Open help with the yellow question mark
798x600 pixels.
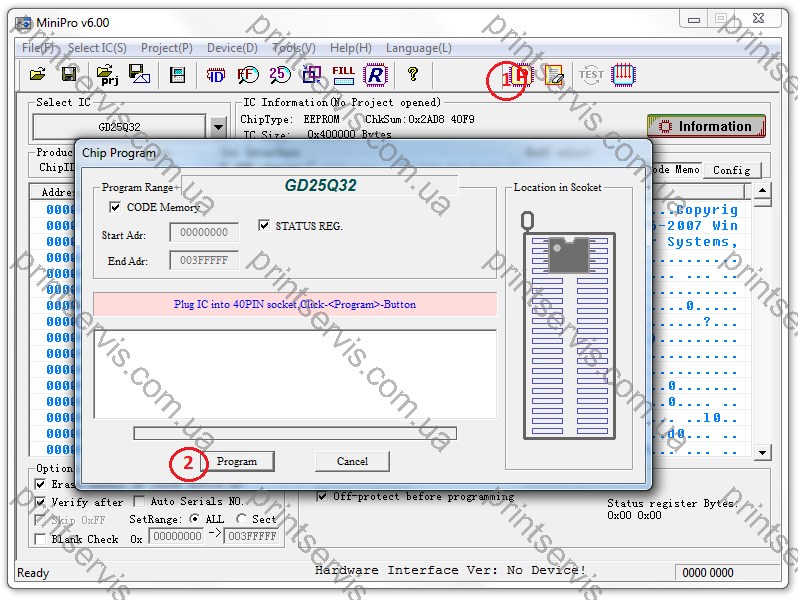click(x=413, y=74)
